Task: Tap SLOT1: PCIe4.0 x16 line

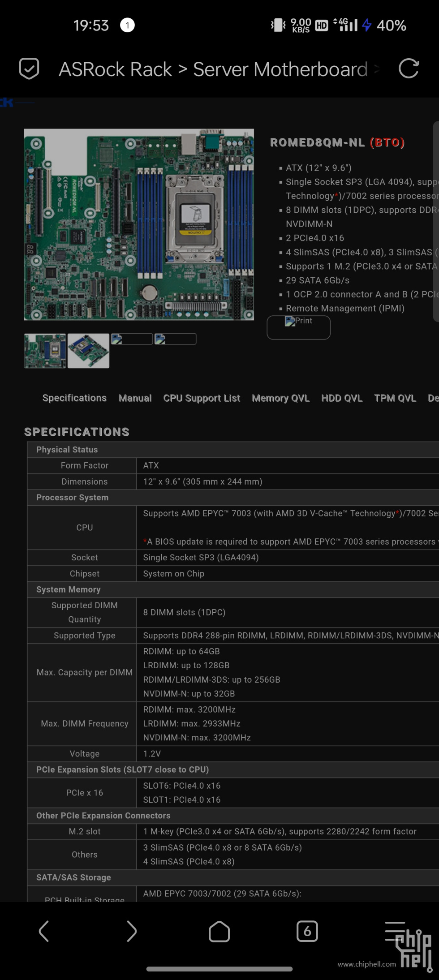Action: coord(182,799)
